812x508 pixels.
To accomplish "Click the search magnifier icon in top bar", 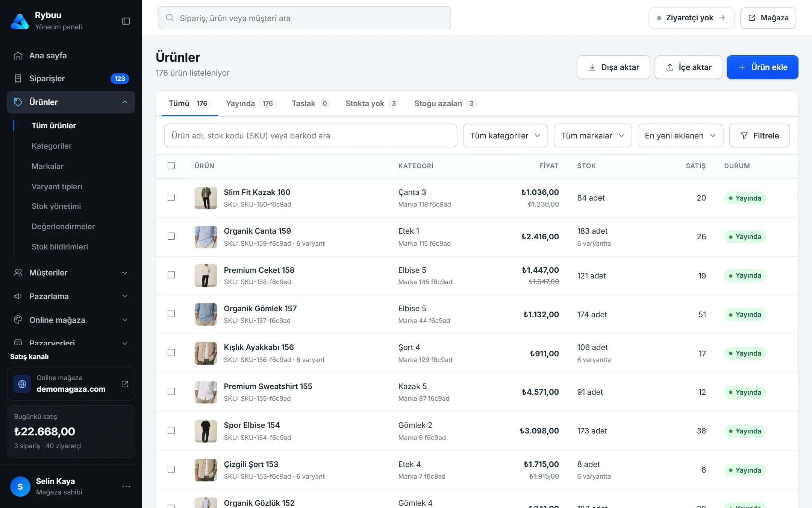I will click(x=170, y=18).
